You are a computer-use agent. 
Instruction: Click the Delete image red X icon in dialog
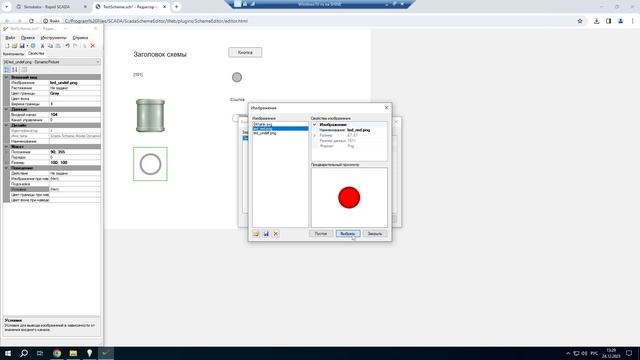pyautogui.click(x=276, y=234)
